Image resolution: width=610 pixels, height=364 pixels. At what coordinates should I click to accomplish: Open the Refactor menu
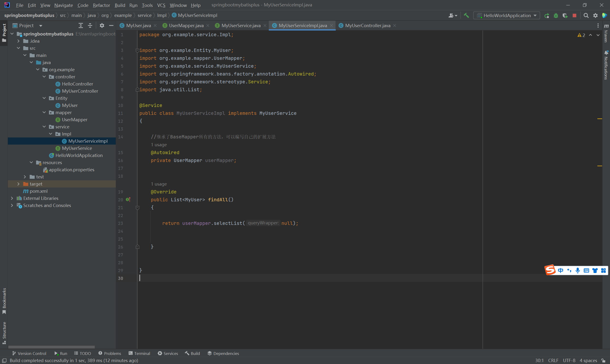(101, 5)
